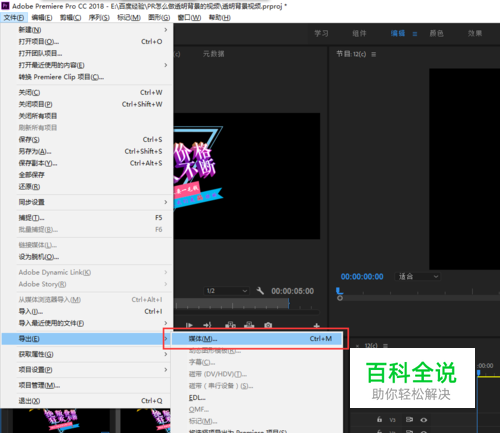The width and height of the screenshot is (500, 433).
Task: Click the Program monitor blue playhead
Action: coord(339,291)
